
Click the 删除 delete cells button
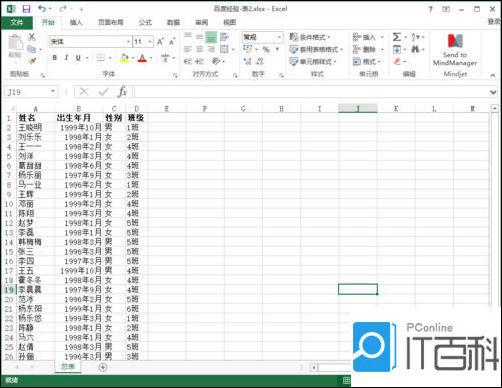(368, 50)
